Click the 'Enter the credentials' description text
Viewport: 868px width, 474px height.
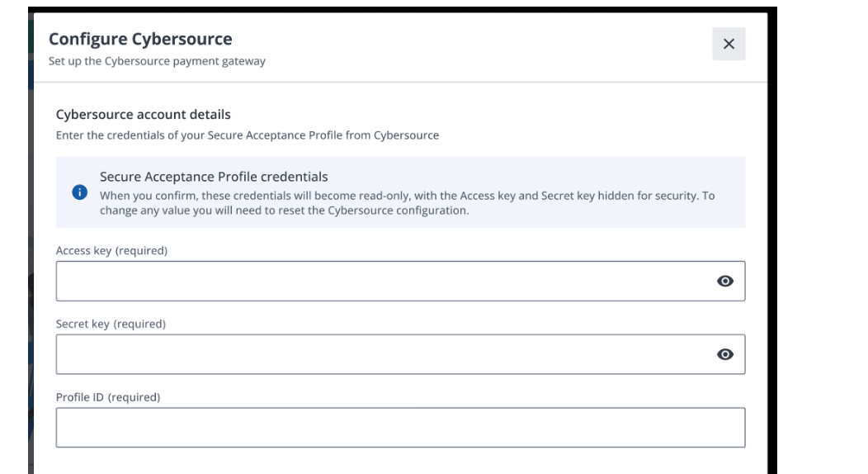(x=247, y=135)
